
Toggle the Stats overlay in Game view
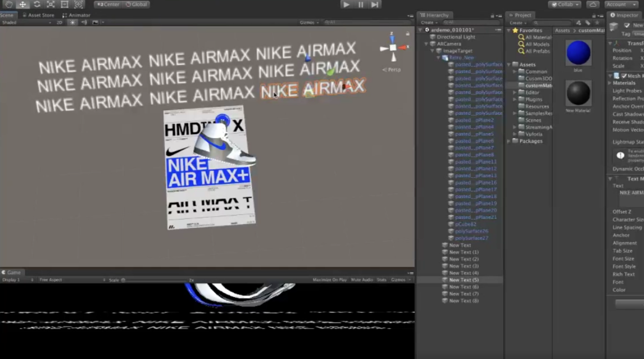click(381, 280)
